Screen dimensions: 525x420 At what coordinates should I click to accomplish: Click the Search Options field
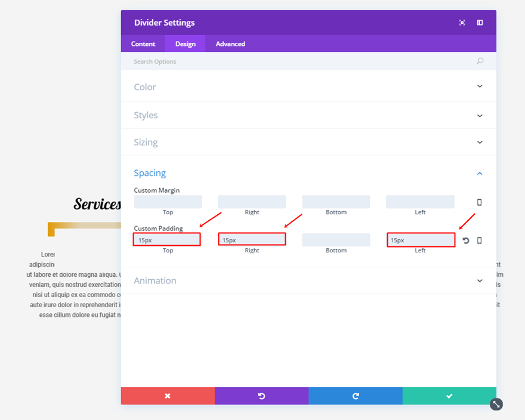298,61
